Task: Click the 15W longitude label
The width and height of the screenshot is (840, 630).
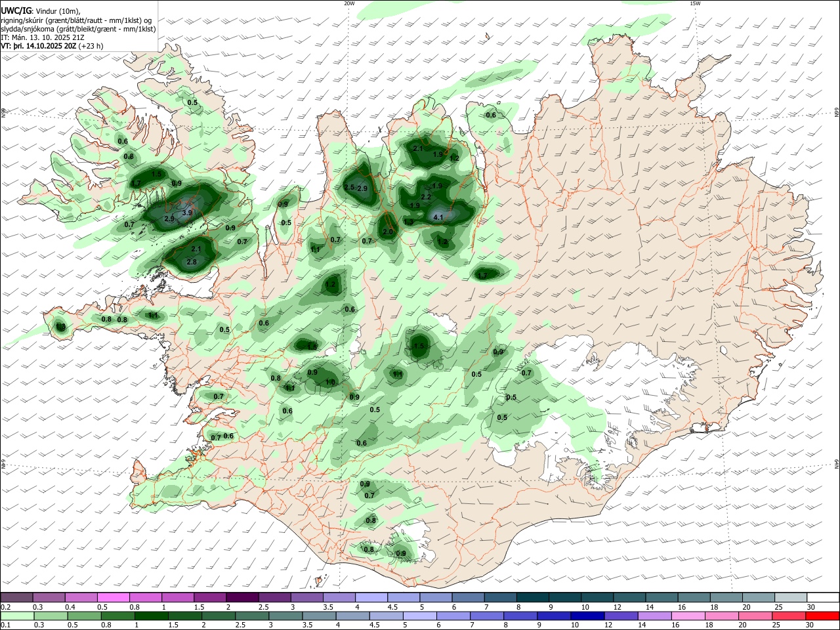Action: (x=695, y=3)
